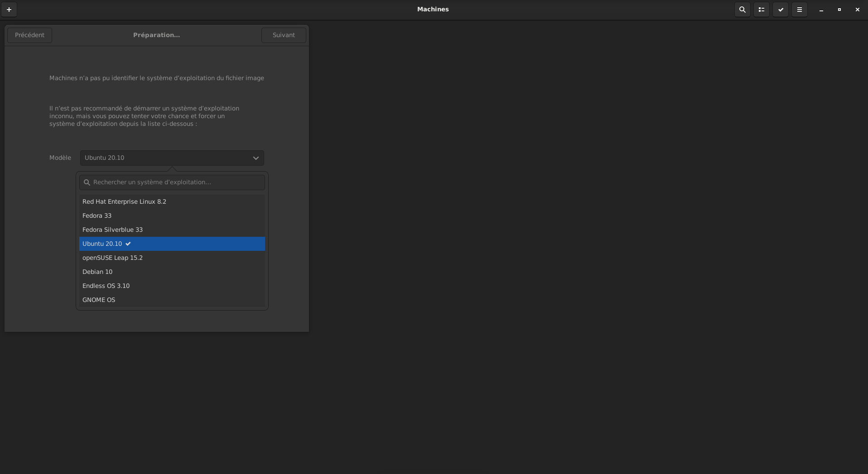Image resolution: width=868 pixels, height=474 pixels.
Task: Pick Fedora Silverblue 33
Action: [x=172, y=230]
